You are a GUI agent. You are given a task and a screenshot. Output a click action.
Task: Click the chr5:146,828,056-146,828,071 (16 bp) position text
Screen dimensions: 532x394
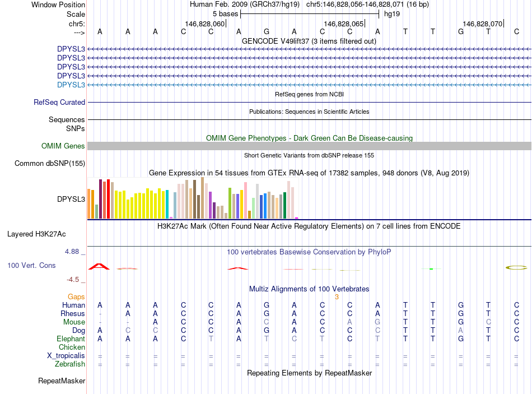pos(367,4)
